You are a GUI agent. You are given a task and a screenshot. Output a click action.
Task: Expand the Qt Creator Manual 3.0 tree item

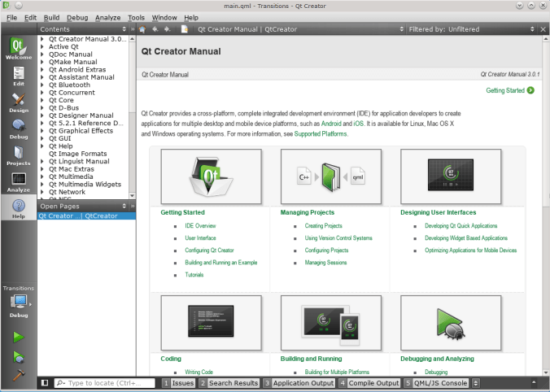point(42,39)
